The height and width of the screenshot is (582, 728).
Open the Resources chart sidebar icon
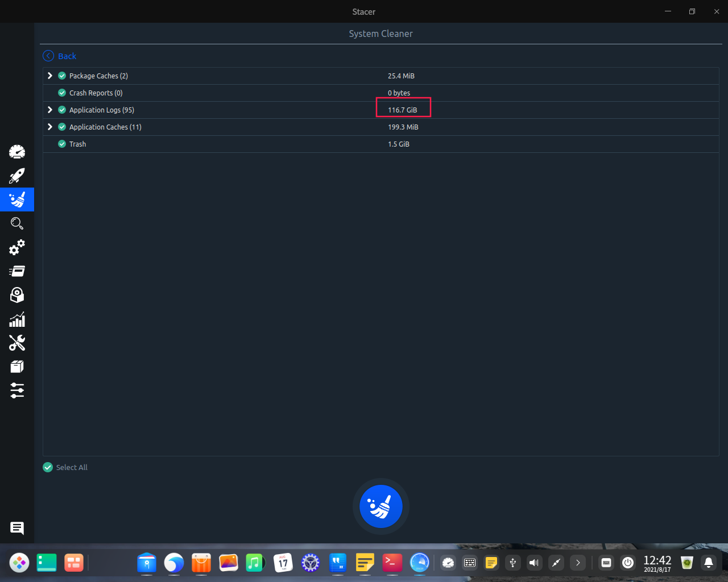click(17, 319)
